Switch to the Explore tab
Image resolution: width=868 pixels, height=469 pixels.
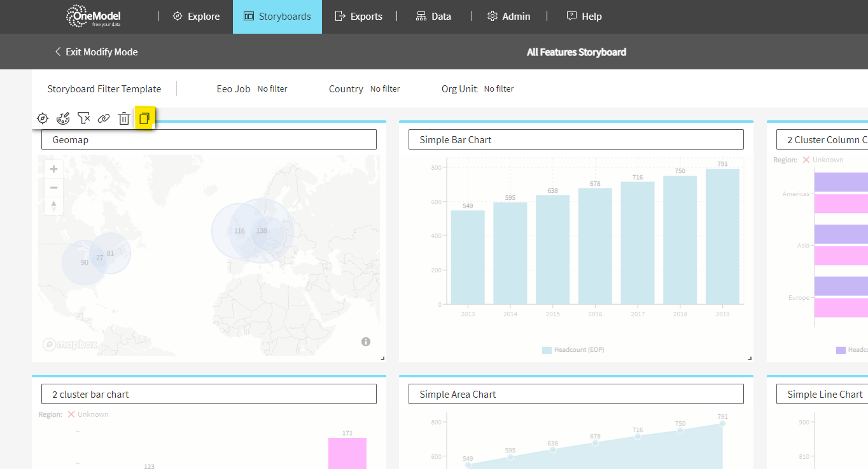point(196,17)
